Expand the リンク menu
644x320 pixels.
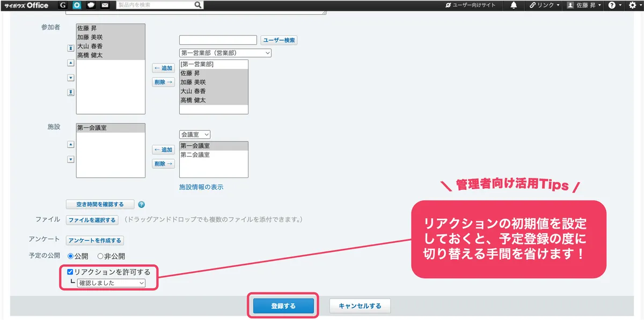point(544,5)
